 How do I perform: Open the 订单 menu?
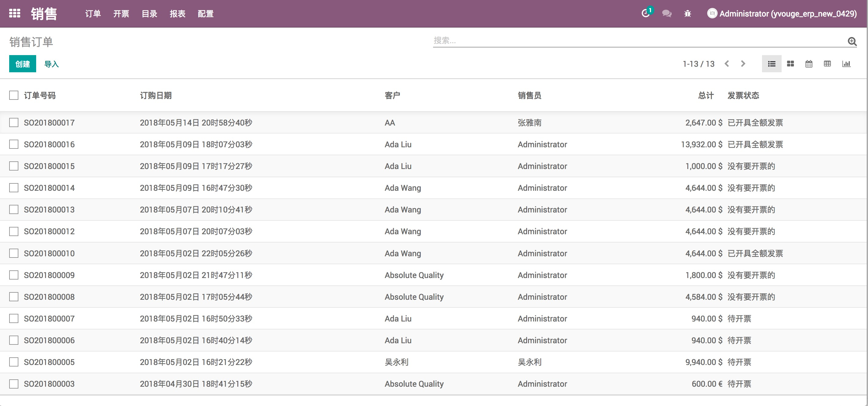click(93, 14)
